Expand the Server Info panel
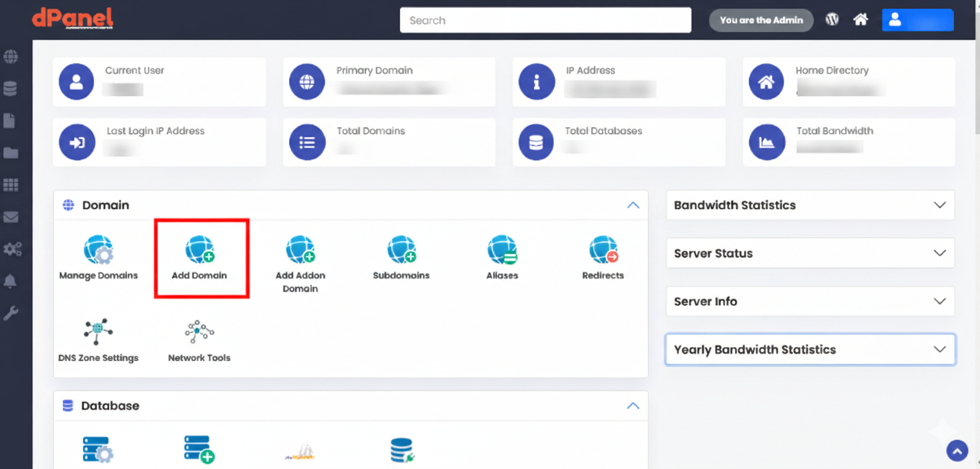Image resolution: width=980 pixels, height=469 pixels. (939, 301)
